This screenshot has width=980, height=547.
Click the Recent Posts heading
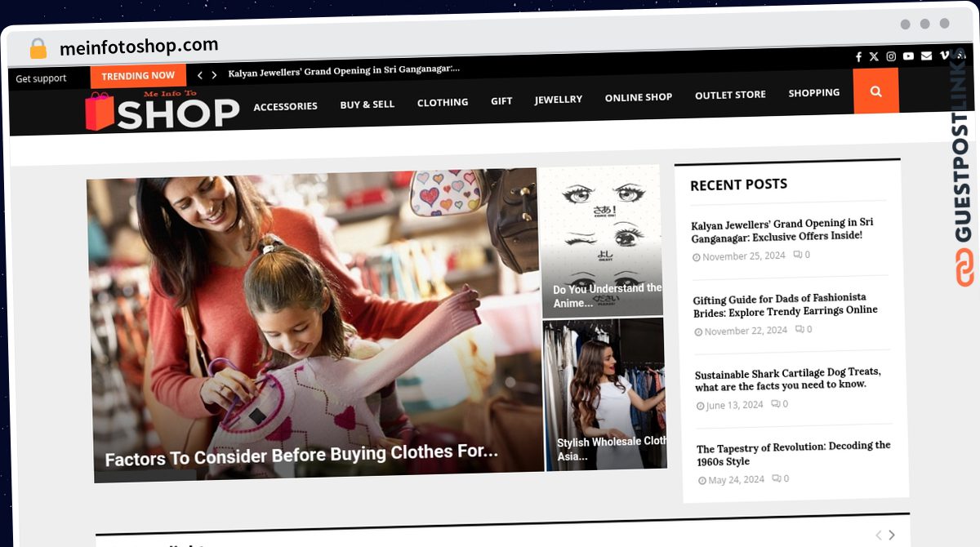point(738,185)
